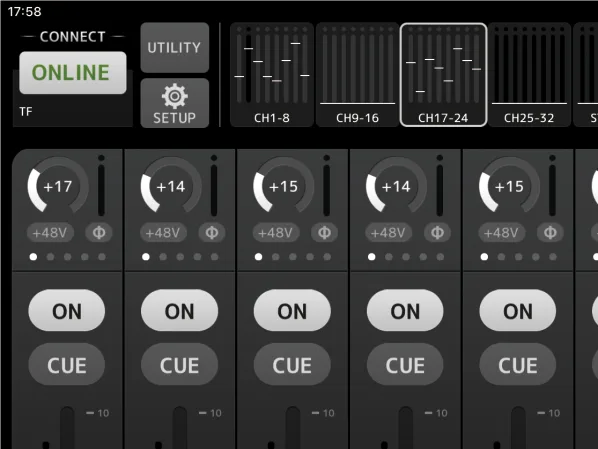The image size is (598, 449).
Task: Enable CUE on the second channel
Action: click(180, 365)
